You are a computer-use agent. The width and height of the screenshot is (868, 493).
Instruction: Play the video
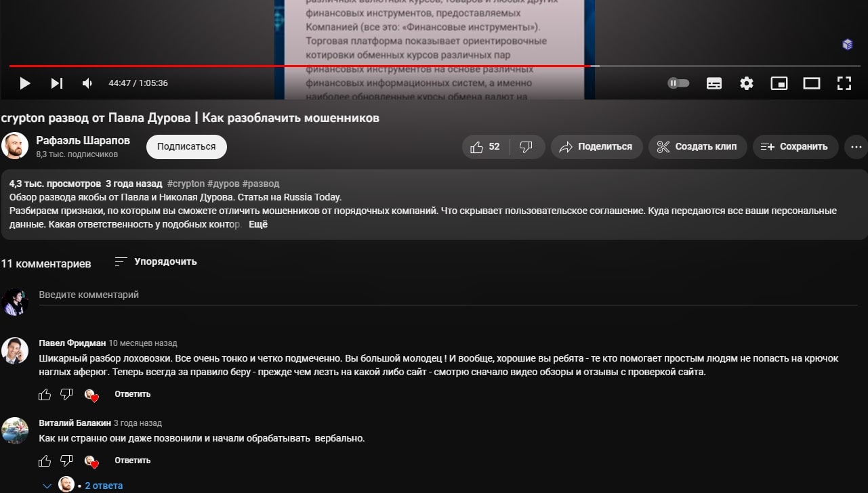point(25,83)
